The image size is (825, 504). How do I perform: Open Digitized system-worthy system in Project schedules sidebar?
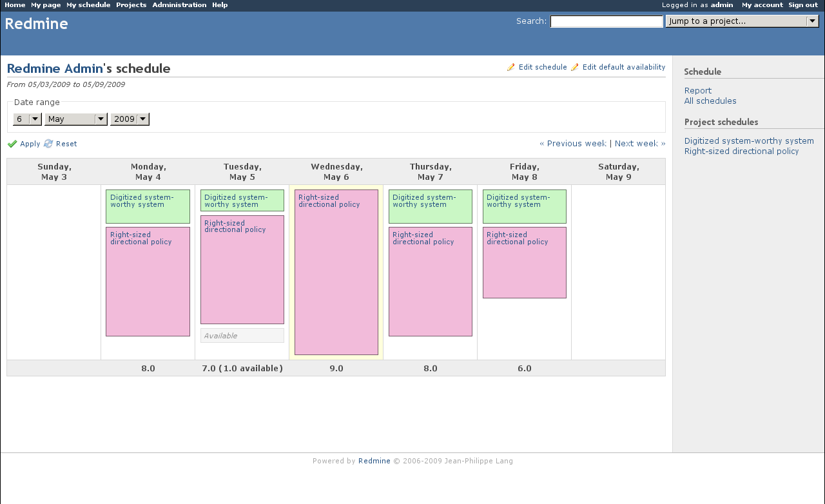click(x=749, y=141)
